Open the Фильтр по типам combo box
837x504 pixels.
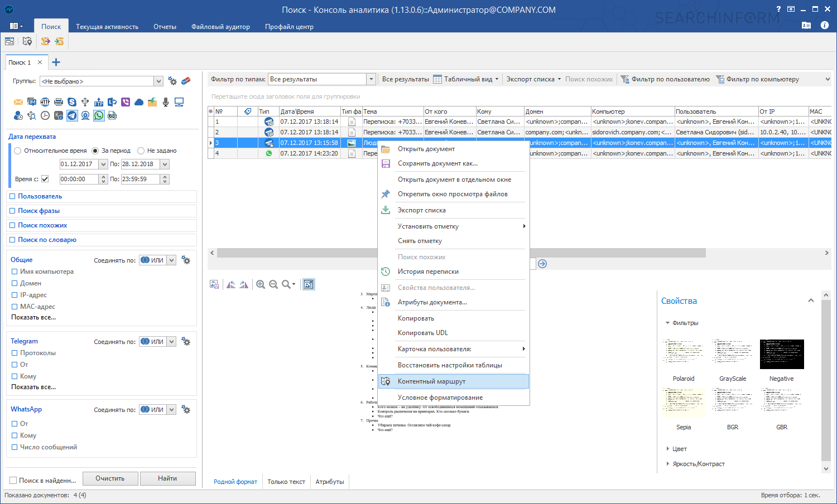pyautogui.click(x=371, y=79)
